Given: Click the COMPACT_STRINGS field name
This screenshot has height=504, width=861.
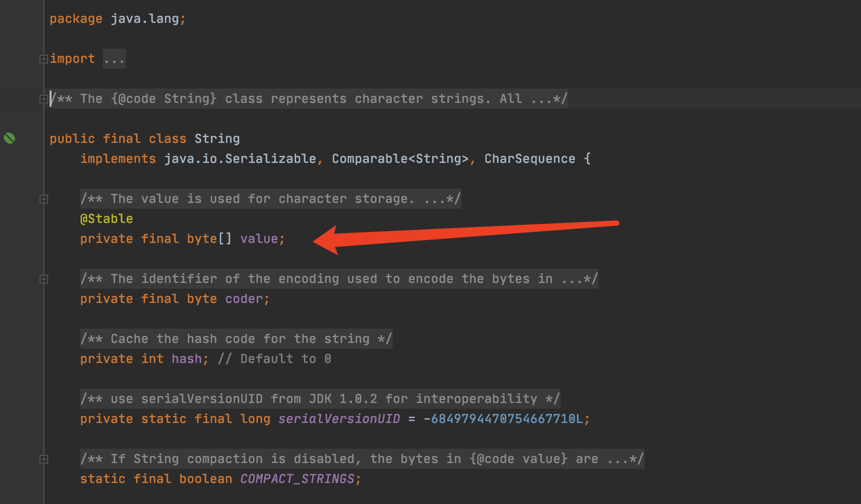Looking at the screenshot, I should click(x=297, y=479).
